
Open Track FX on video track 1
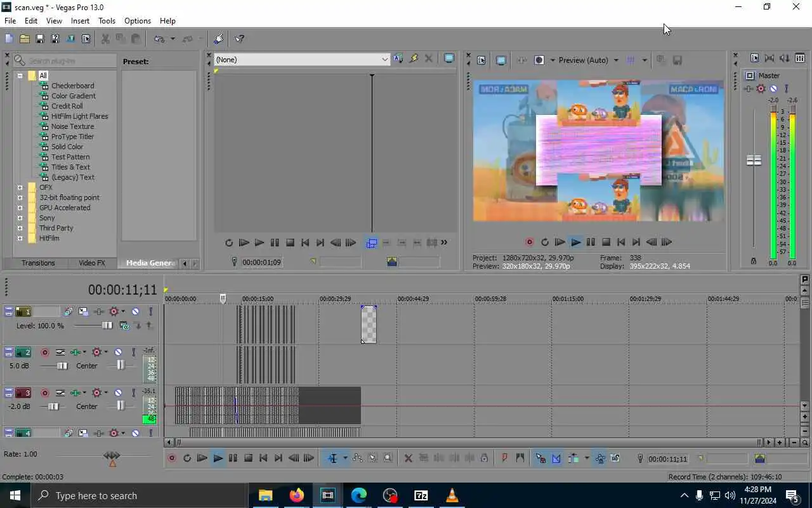point(100,311)
